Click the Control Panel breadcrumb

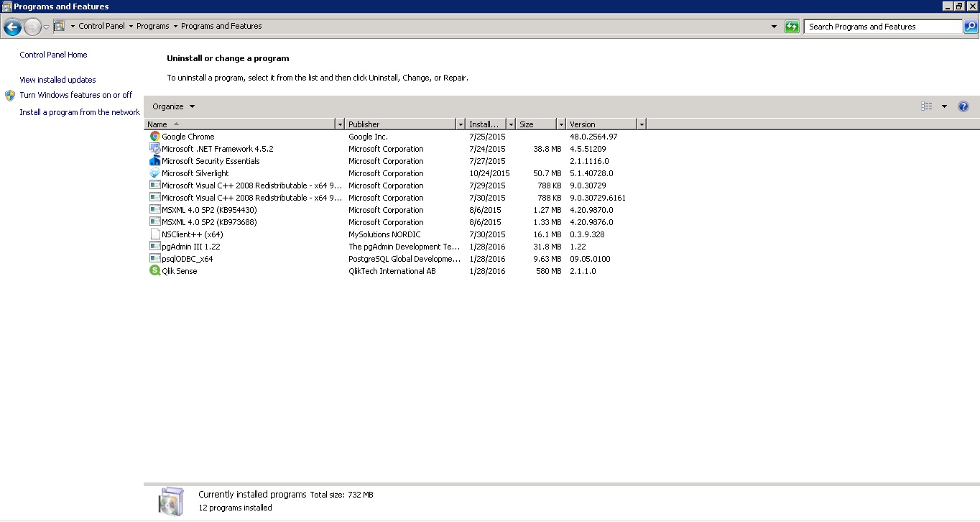tap(101, 26)
